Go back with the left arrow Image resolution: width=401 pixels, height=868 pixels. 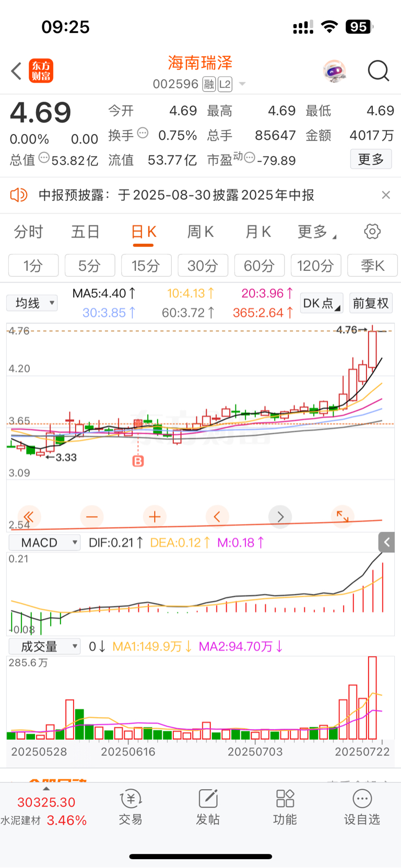pyautogui.click(x=16, y=71)
